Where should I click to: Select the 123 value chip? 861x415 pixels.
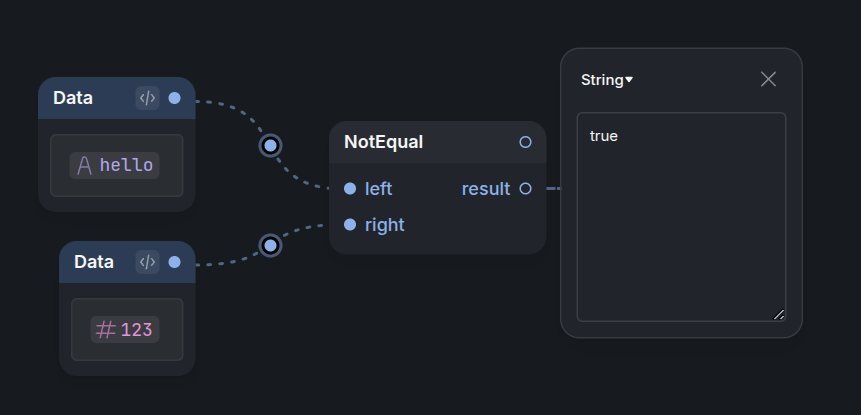click(125, 329)
